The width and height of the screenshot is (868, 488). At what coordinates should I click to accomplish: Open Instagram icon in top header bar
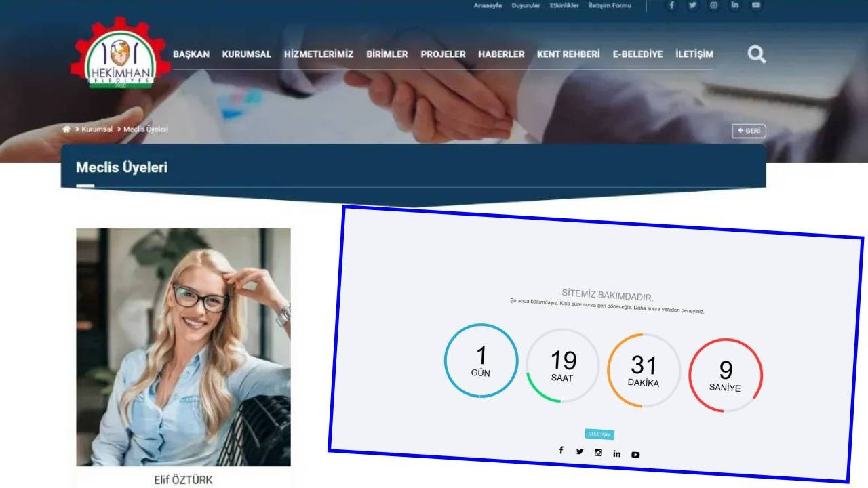(713, 5)
